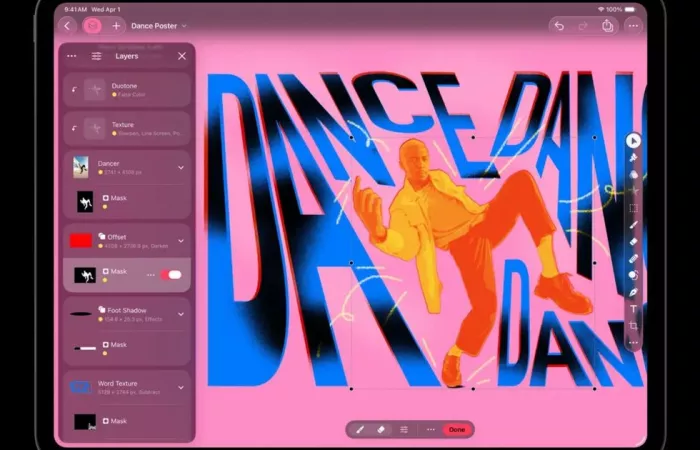Toggle the Offset layer mask switch
Image resolution: width=700 pixels, height=450 pixels.
pyautogui.click(x=171, y=274)
